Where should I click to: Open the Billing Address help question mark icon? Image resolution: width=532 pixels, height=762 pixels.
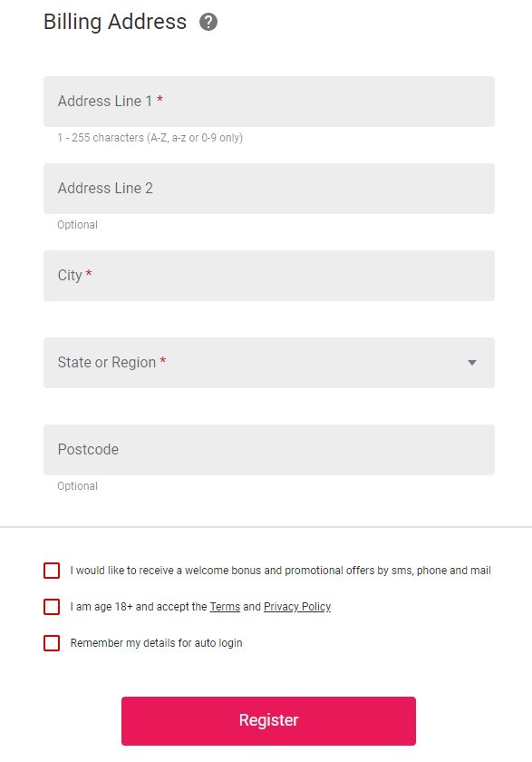pyautogui.click(x=208, y=22)
